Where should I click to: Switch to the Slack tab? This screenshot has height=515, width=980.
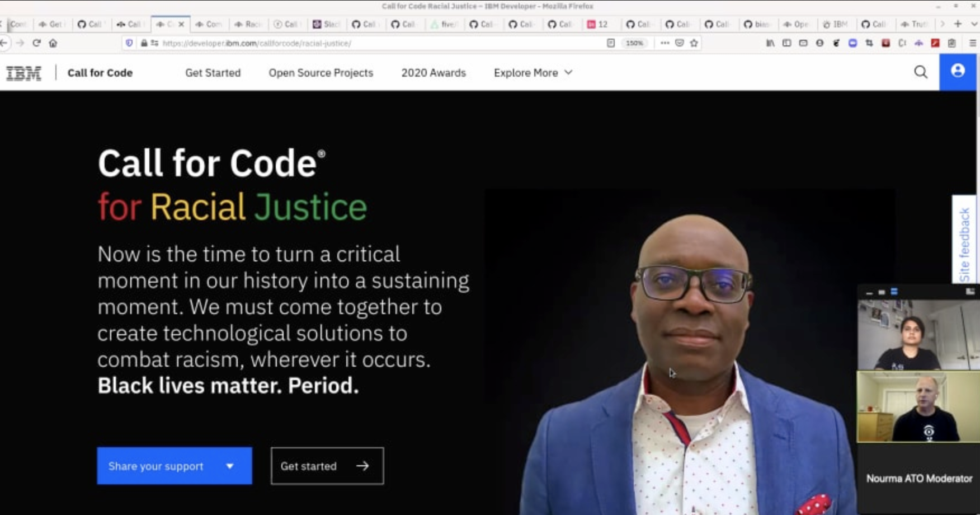point(326,24)
